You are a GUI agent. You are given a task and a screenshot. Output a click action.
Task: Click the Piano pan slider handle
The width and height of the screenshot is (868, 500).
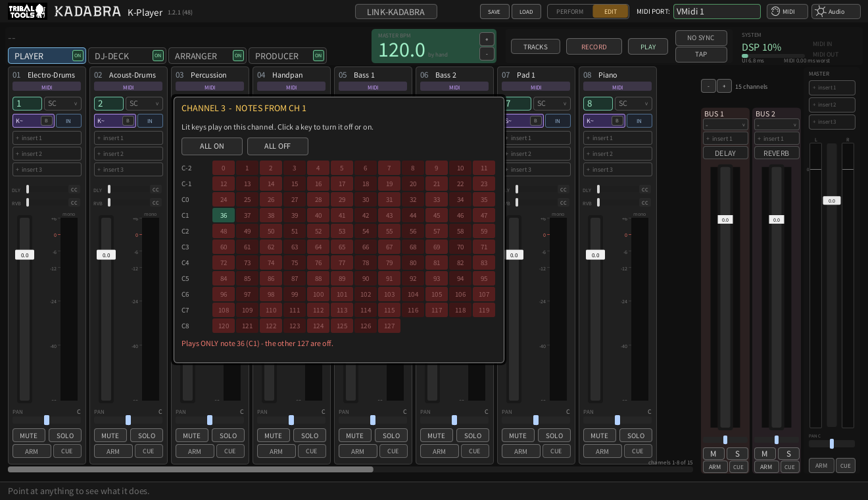click(x=617, y=420)
